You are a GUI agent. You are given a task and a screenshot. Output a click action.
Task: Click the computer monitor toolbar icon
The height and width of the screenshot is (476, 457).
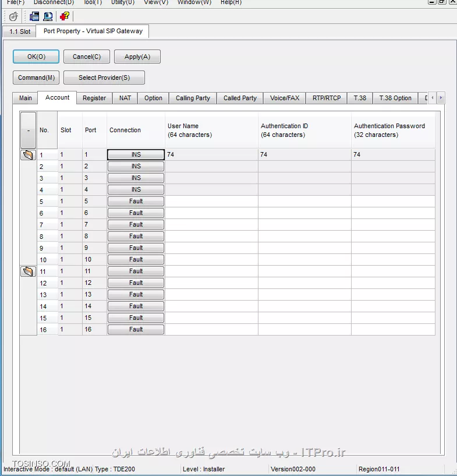pyautogui.click(x=48, y=16)
